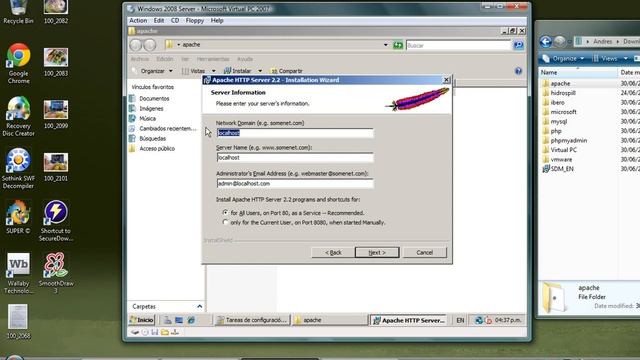640x360 pixels.
Task: Click the language indicator EN in guest taskbar
Action: pos(460,320)
